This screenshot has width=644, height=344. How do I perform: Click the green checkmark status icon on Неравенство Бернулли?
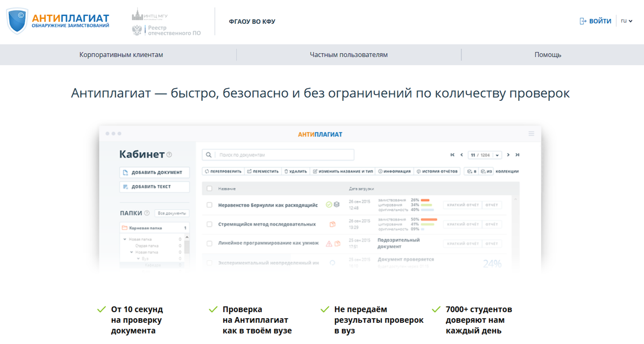[x=329, y=205]
